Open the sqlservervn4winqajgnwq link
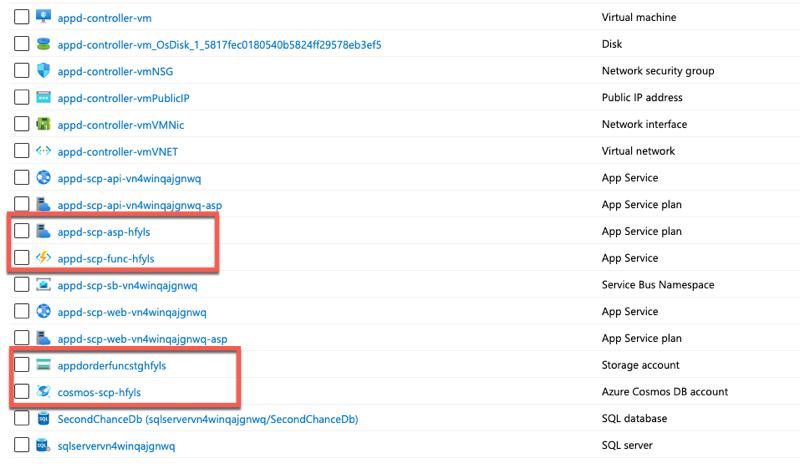Image resolution: width=800 pixels, height=469 pixels. coord(116,446)
